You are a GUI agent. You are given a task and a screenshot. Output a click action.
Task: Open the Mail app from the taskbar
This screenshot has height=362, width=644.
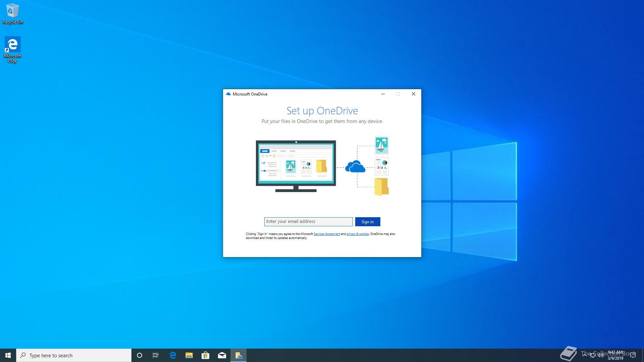point(222,355)
